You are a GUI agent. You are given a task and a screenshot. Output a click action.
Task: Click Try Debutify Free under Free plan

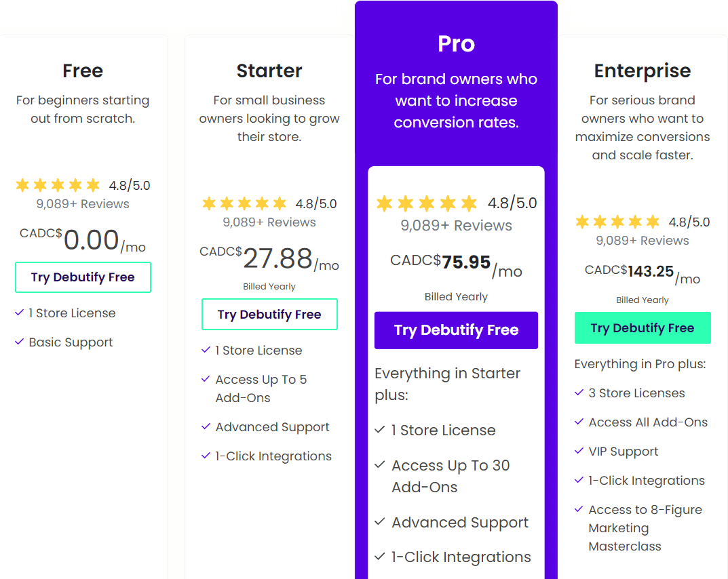(83, 277)
